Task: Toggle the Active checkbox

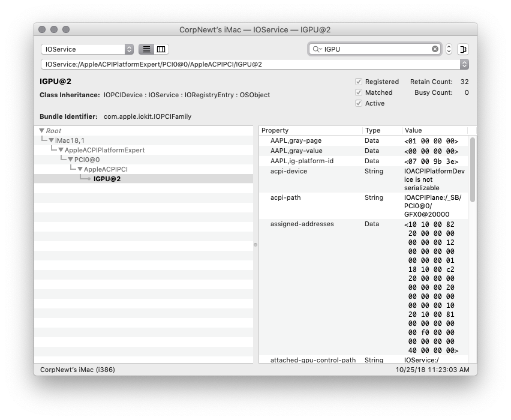Action: [x=359, y=103]
